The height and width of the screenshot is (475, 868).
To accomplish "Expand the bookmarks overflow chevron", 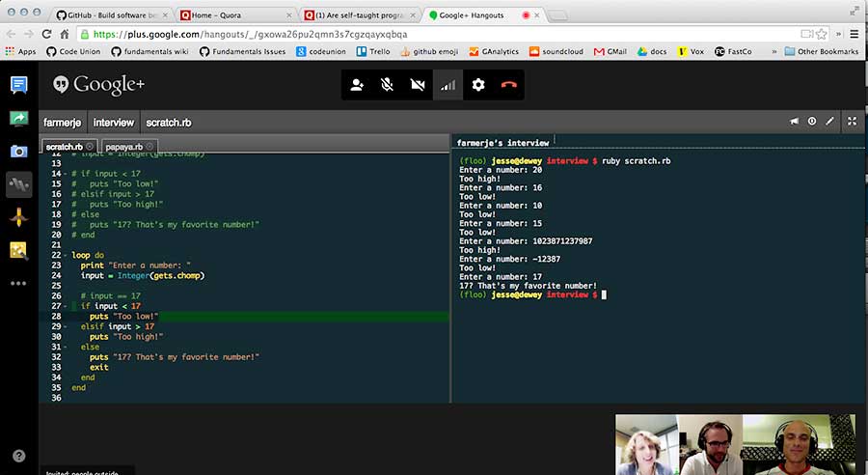I will (x=774, y=51).
